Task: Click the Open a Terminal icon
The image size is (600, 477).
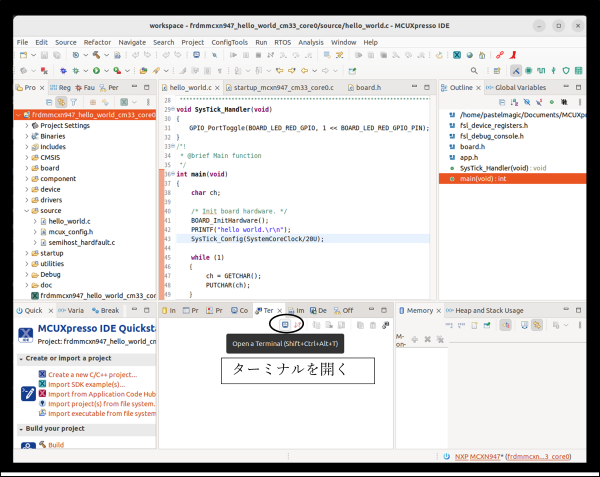Action: (x=285, y=324)
